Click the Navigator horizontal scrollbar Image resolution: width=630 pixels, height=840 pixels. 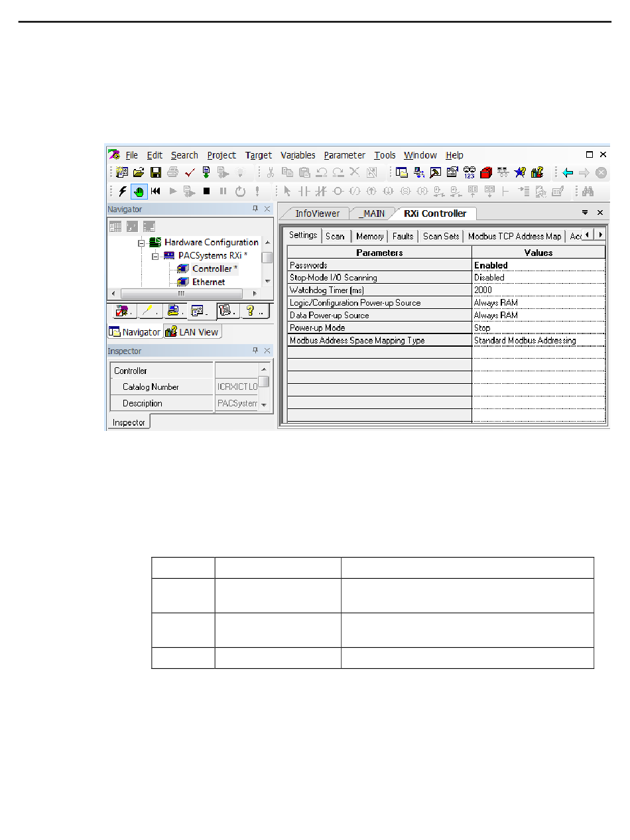tap(184, 293)
